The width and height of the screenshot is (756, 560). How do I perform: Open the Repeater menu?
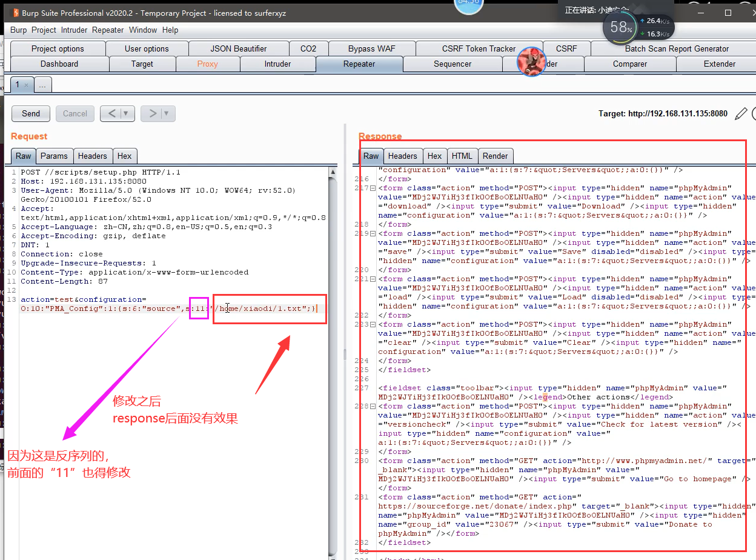(x=108, y=30)
